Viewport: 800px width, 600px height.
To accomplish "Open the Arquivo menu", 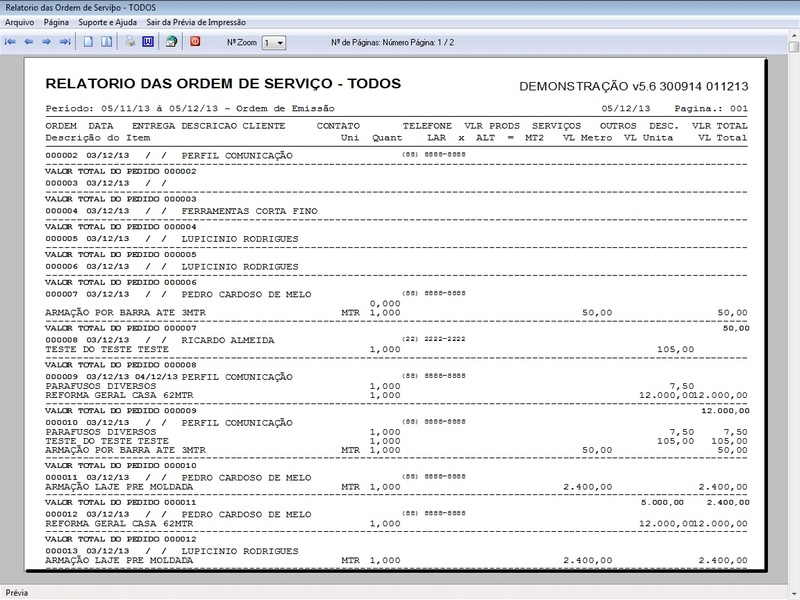I will point(19,21).
